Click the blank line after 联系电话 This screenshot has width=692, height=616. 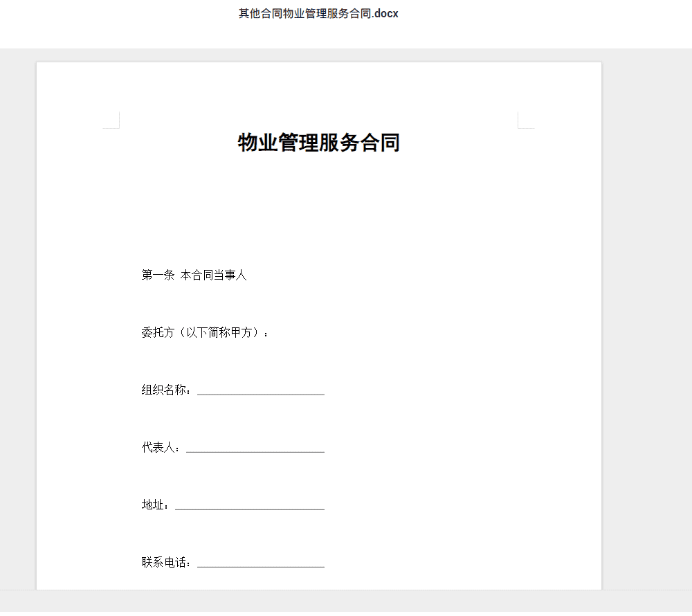(261, 563)
